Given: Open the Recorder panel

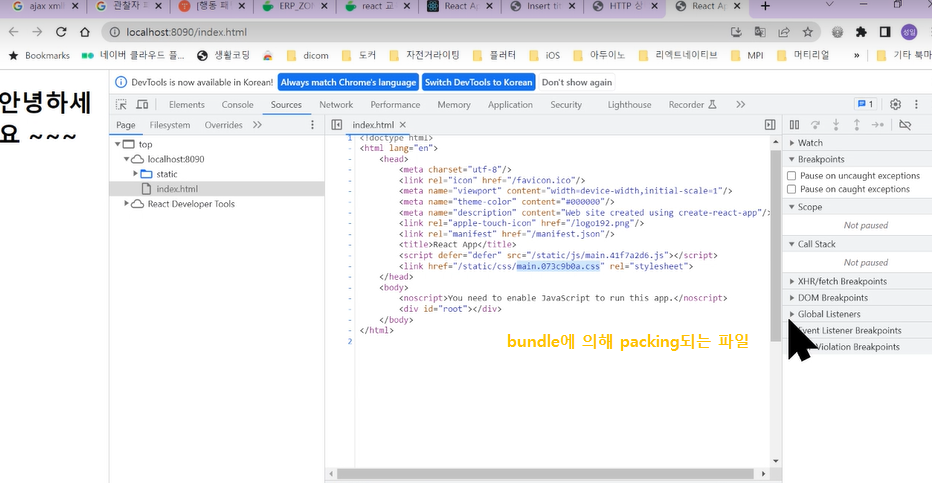Looking at the screenshot, I should click(x=692, y=105).
